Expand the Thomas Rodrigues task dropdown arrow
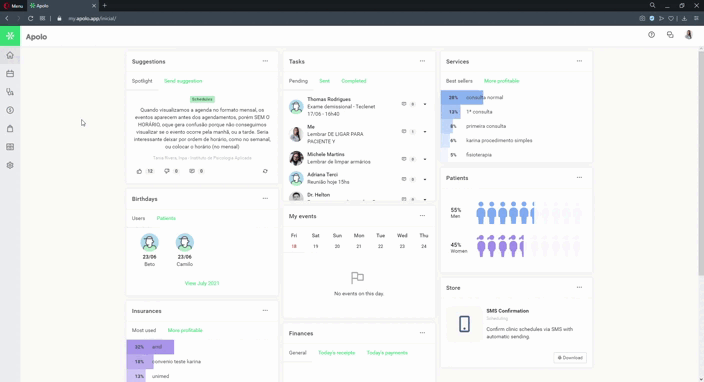 (x=425, y=104)
